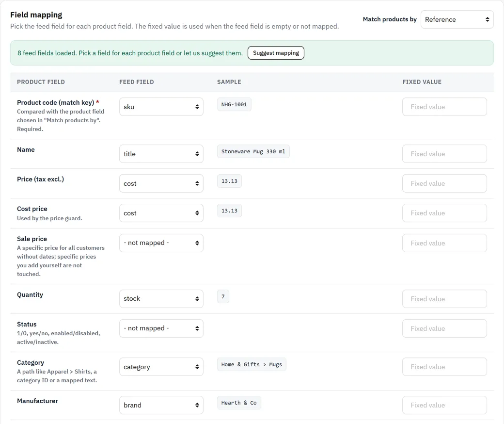Focus the Status fixed value input
Image resolution: width=504 pixels, height=424 pixels.
coord(444,328)
